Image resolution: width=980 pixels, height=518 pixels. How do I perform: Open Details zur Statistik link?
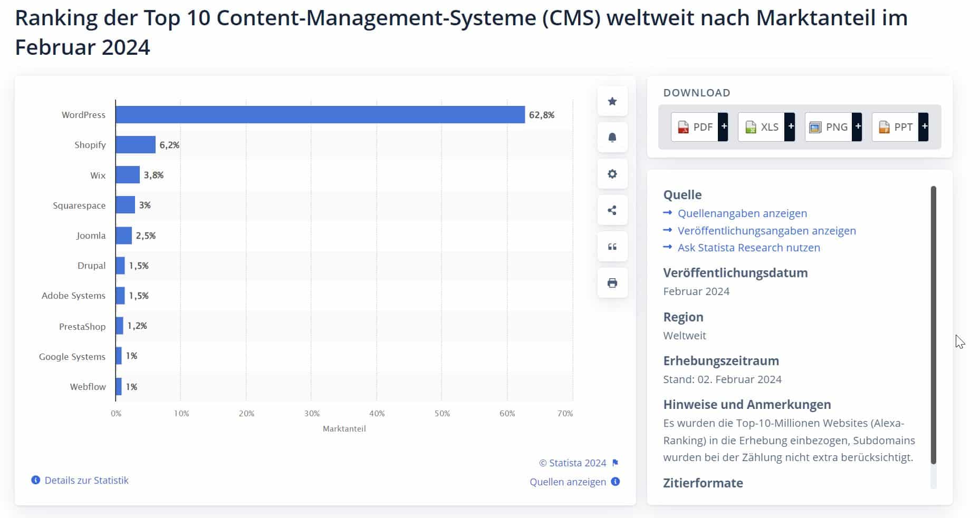point(87,480)
